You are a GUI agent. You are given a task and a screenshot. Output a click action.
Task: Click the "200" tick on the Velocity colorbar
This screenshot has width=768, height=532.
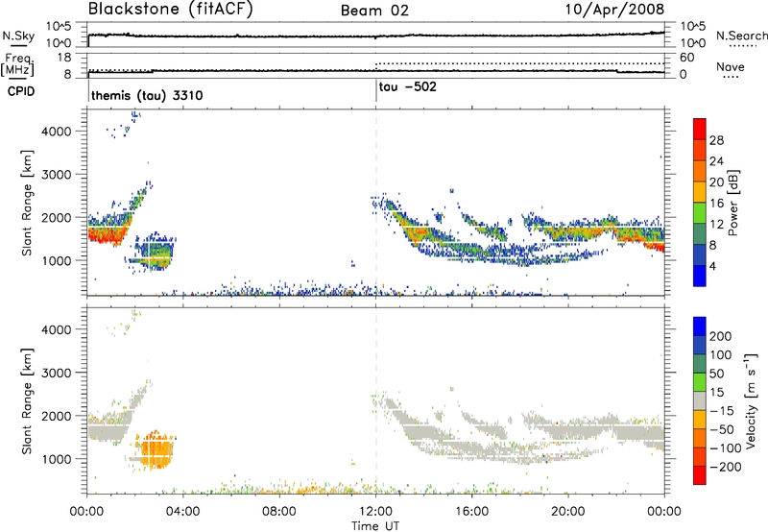pyautogui.click(x=720, y=336)
